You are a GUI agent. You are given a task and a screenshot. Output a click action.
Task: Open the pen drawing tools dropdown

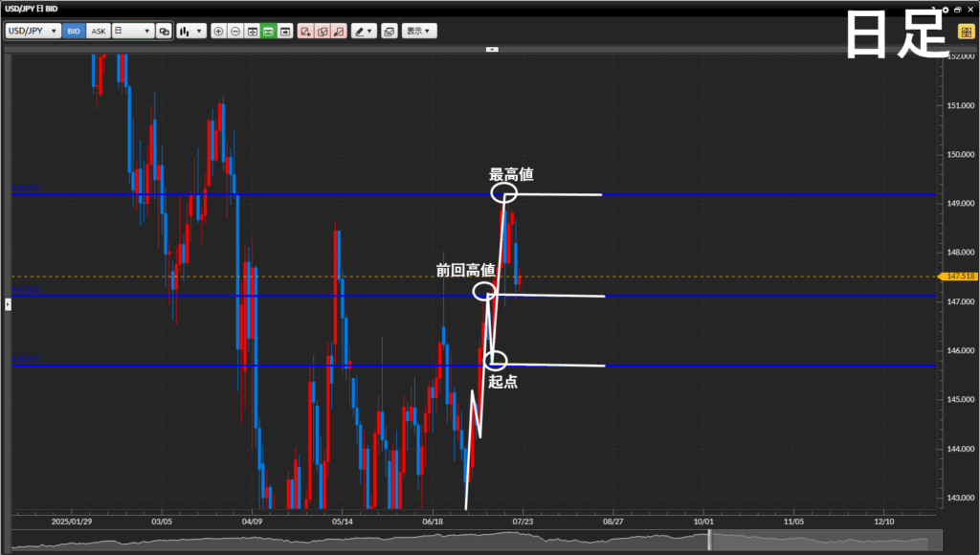click(x=364, y=32)
